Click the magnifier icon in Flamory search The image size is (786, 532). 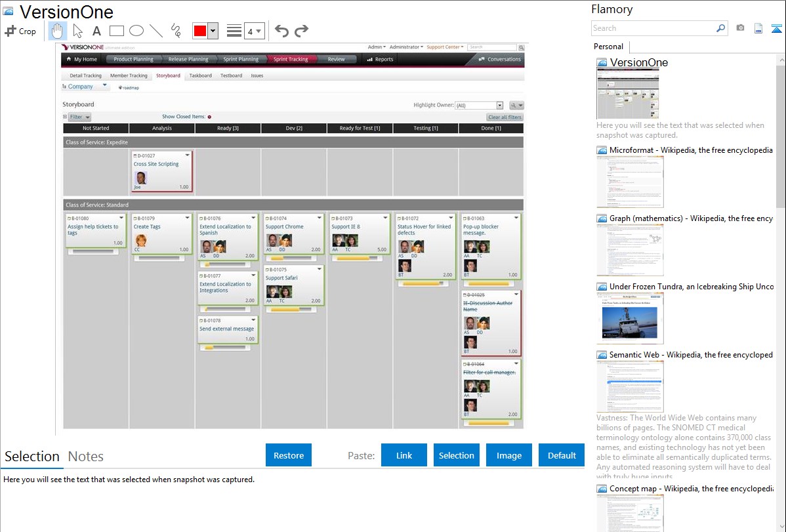720,28
